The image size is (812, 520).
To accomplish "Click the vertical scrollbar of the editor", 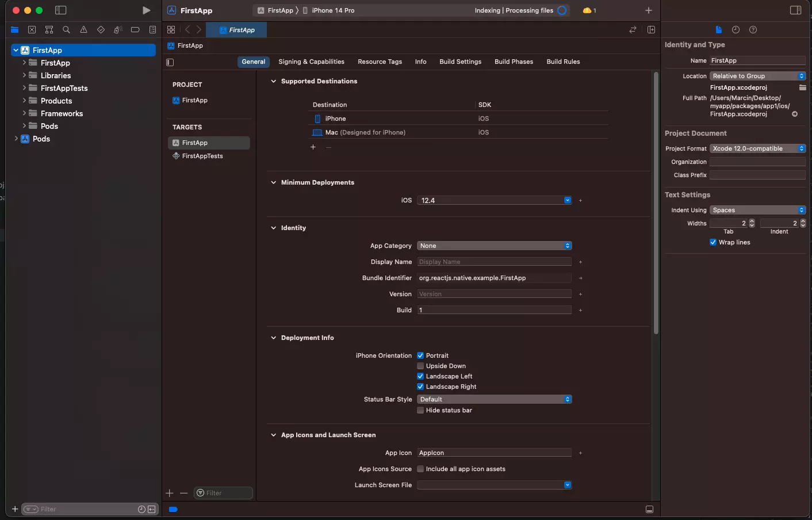I will [x=656, y=203].
